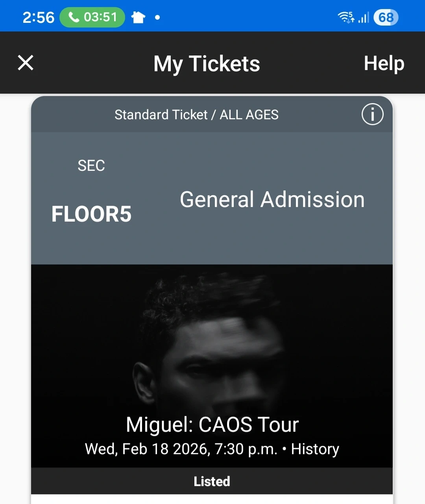425x504 pixels.
Task: Tap the Wed, Feb 18 2026 date line
Action: 181,449
